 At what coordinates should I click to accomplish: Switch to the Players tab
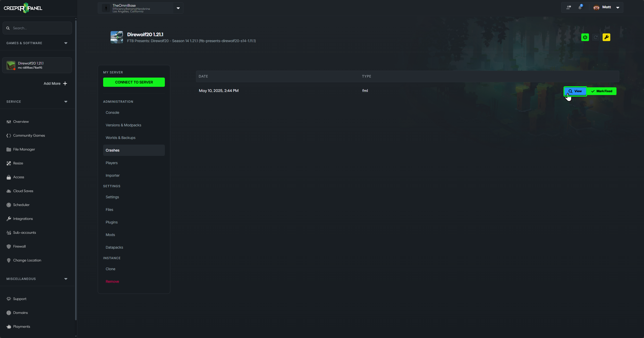(x=112, y=163)
